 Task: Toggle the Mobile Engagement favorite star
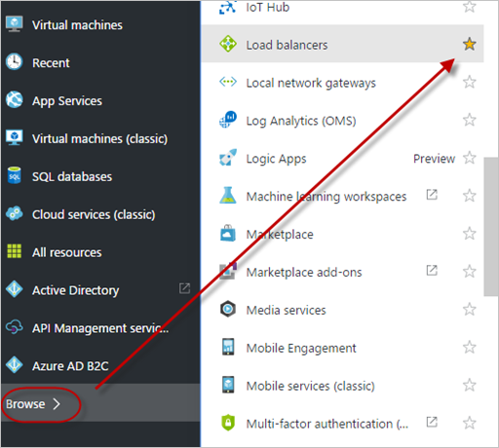pos(470,347)
